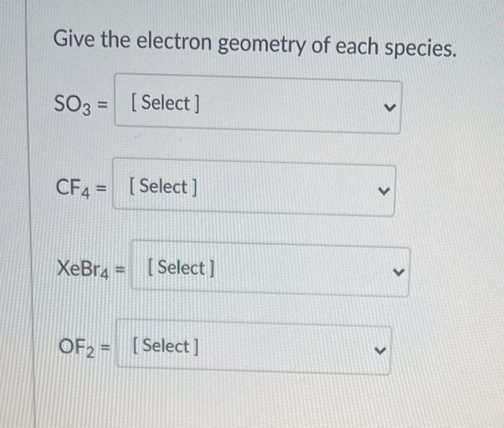Click the question text about electron geometry
Screen dimensions: 504x428
pyautogui.click(x=255, y=43)
